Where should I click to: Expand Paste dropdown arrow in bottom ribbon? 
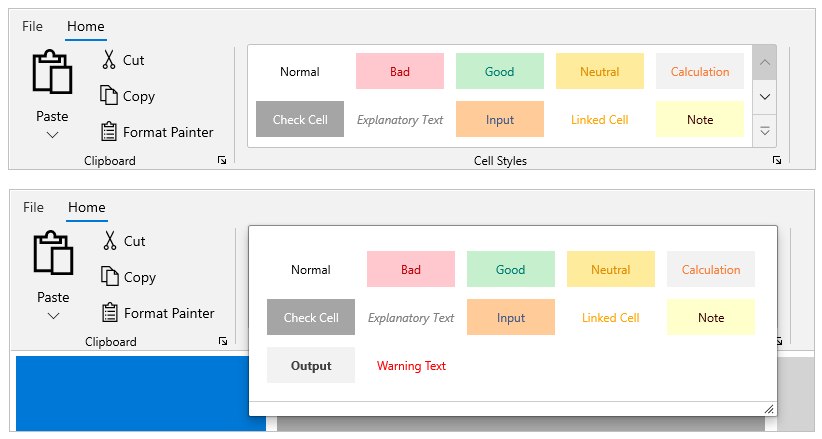(x=53, y=316)
